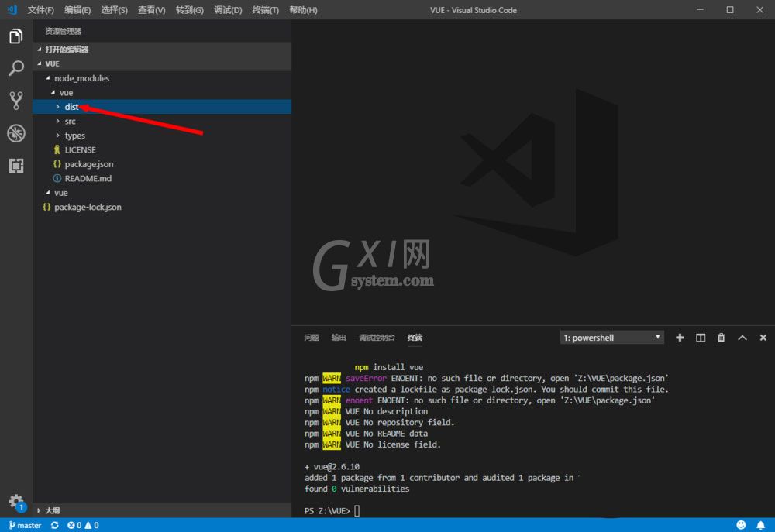The height and width of the screenshot is (532, 775).
Task: Switch to the 输出 panel tab
Action: 339,338
